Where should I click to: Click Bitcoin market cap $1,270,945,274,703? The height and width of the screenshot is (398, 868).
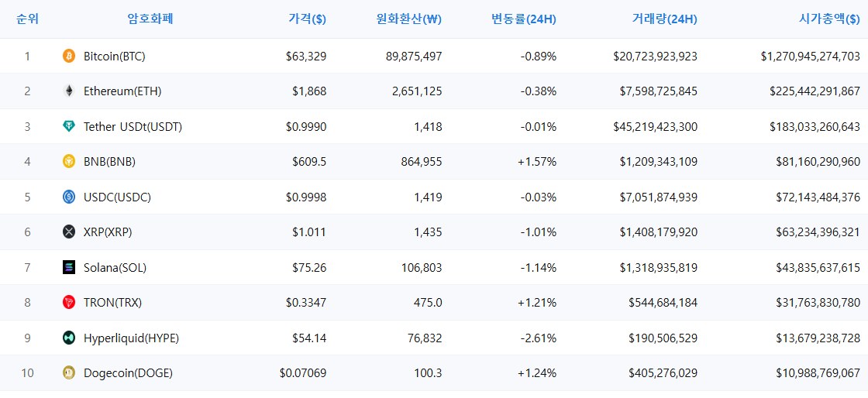coord(811,56)
